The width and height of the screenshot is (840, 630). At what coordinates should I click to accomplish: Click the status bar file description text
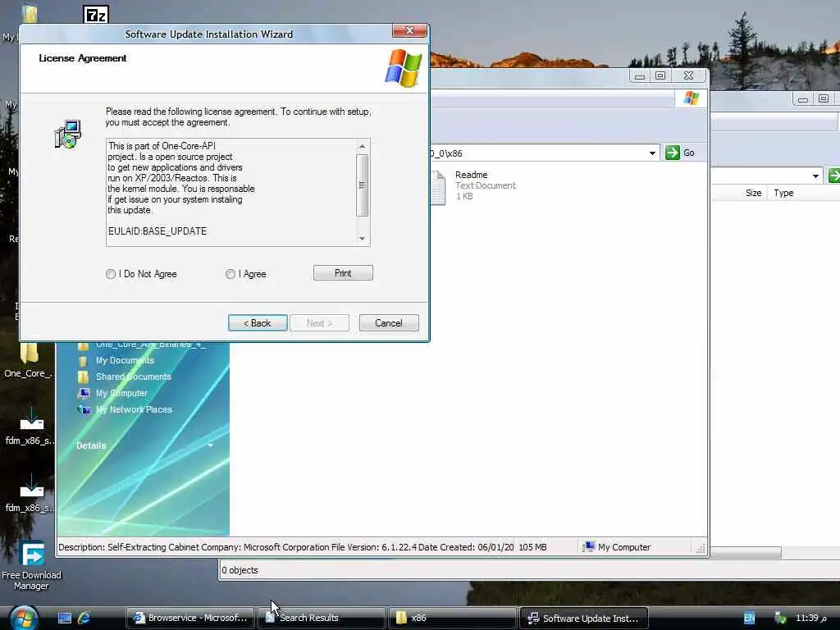285,547
